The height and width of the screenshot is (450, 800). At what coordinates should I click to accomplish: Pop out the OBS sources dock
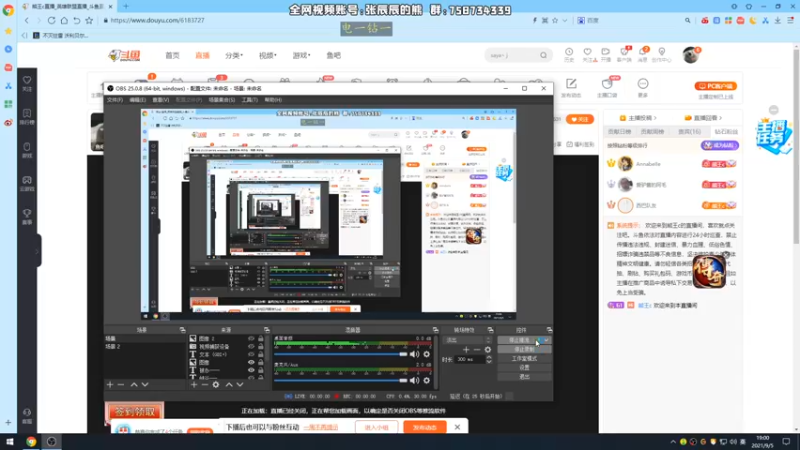point(266,330)
